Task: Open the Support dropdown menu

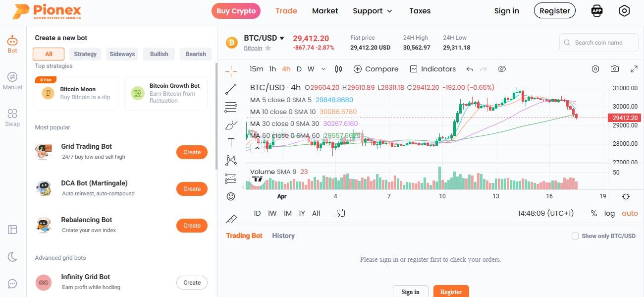Action: point(372,11)
